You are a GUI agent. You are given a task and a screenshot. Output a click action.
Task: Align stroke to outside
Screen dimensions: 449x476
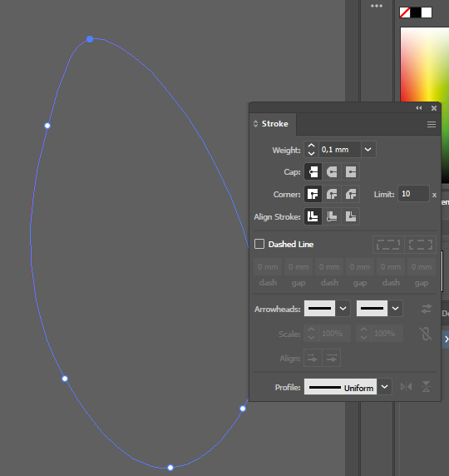coord(350,216)
